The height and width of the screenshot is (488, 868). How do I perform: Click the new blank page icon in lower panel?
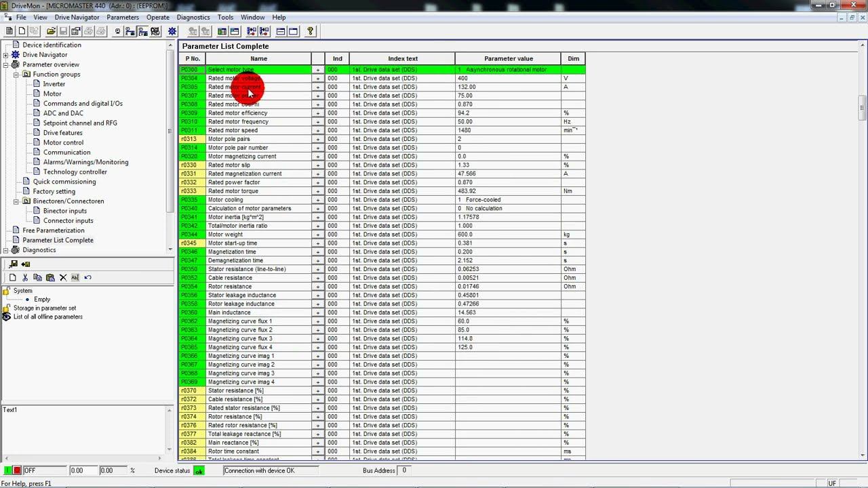[x=12, y=277]
